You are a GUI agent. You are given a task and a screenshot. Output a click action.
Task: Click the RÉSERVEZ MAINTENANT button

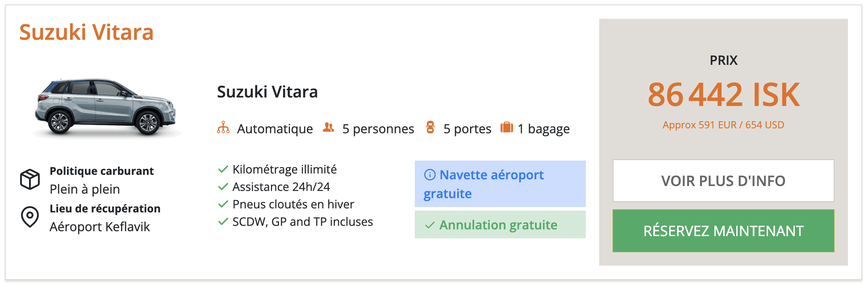pyautogui.click(x=723, y=231)
